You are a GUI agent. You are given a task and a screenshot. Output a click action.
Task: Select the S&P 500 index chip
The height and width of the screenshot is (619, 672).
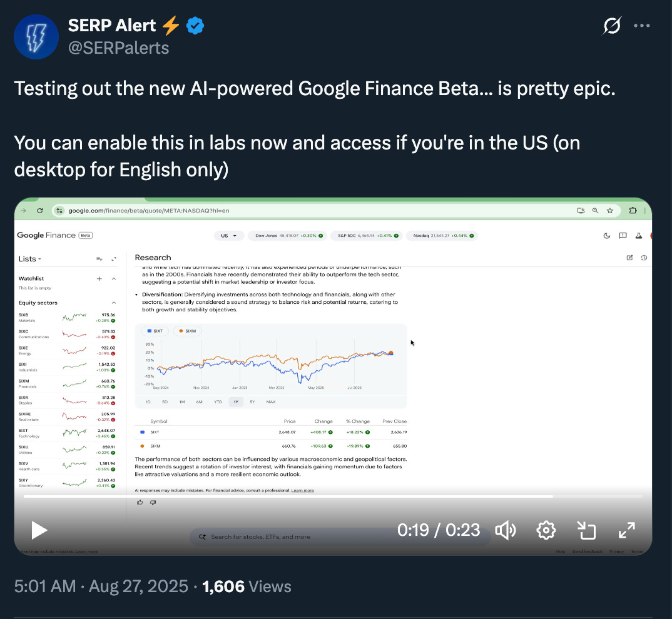point(367,236)
